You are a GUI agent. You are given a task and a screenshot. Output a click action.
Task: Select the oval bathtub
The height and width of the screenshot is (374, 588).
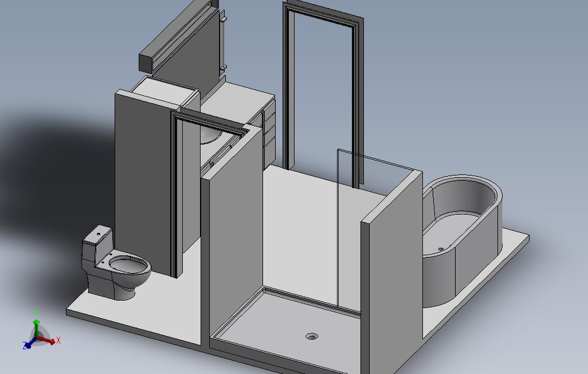click(x=462, y=240)
